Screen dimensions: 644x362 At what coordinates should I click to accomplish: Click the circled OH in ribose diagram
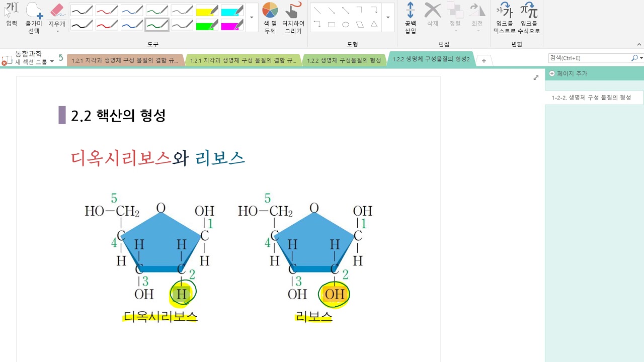(x=335, y=294)
